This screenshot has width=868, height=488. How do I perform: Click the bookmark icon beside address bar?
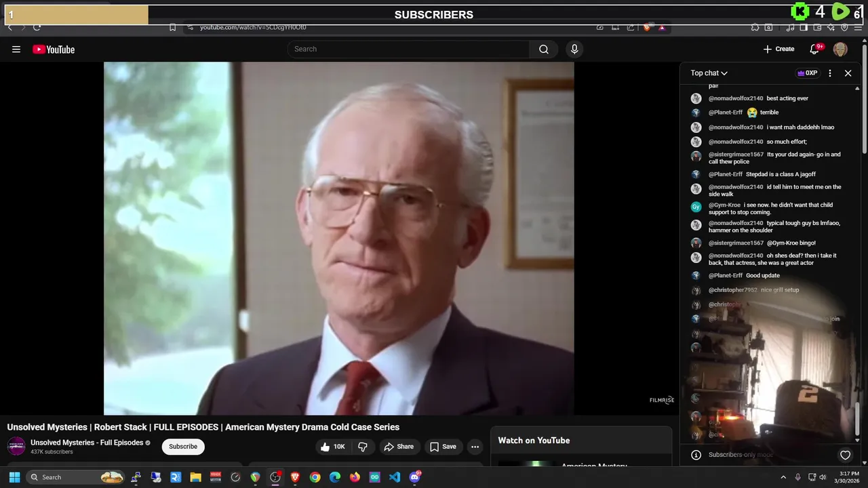[x=172, y=28]
